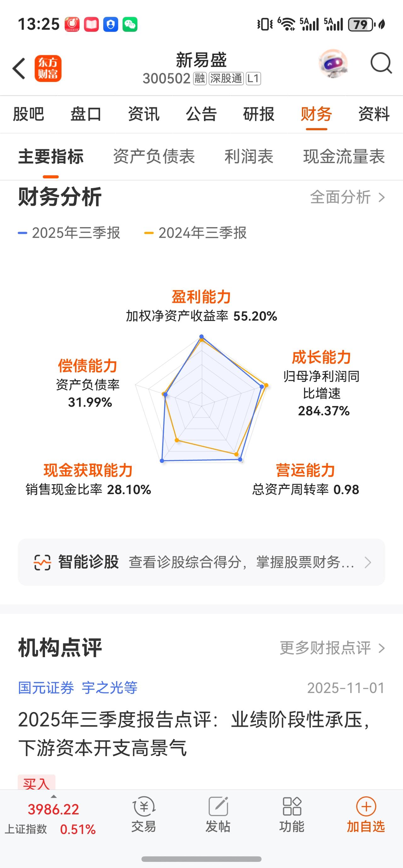This screenshot has height=868, width=403.
Task: Toggle the 2025年三季报 legend series
Action: tap(69, 233)
